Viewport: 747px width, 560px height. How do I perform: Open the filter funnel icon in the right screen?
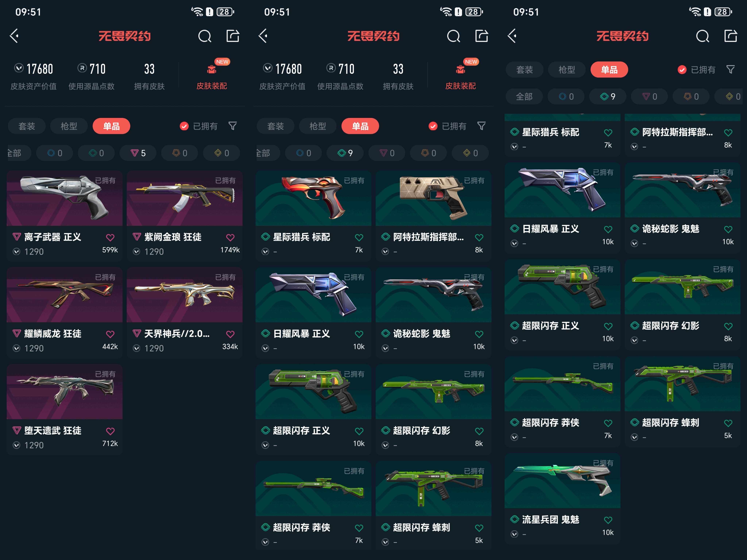[x=730, y=69]
